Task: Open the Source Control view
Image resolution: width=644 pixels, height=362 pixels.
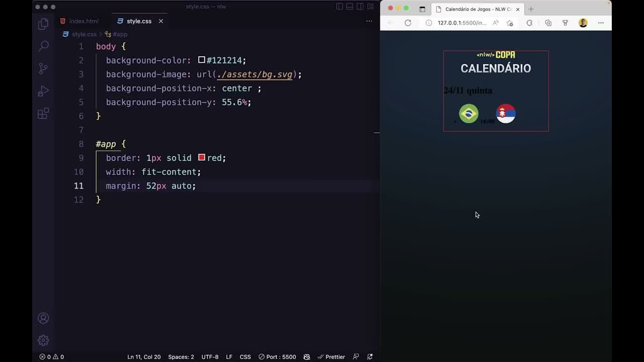Action: [43, 68]
